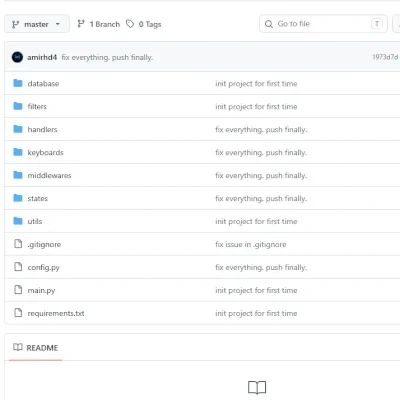The width and height of the screenshot is (400, 400).
Task: Open the amirhd4 author profile link
Action: [42, 57]
